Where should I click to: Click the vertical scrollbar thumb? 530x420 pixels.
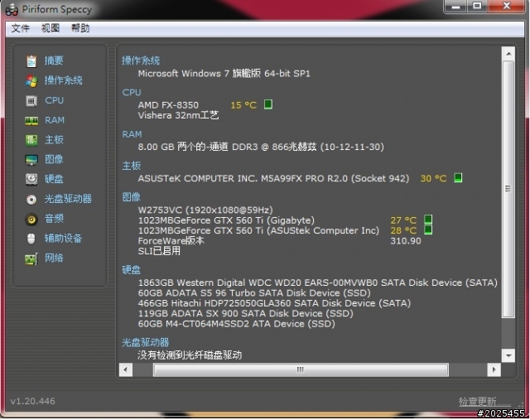pos(508,189)
